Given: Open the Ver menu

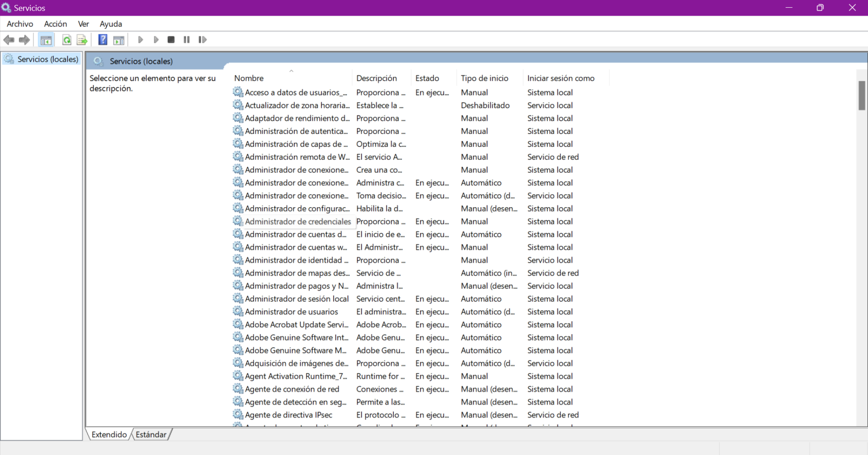Looking at the screenshot, I should [83, 24].
